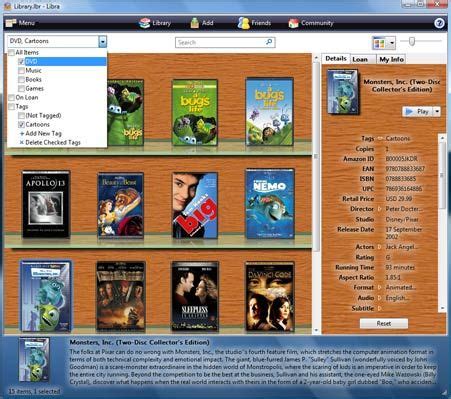
Task: Expand the Format field arrow
Action: point(379,287)
